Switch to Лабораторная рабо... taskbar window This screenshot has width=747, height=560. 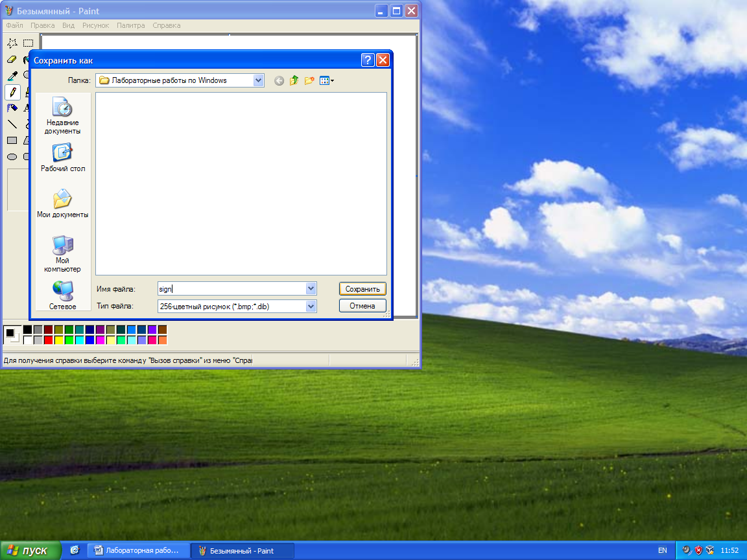[139, 550]
